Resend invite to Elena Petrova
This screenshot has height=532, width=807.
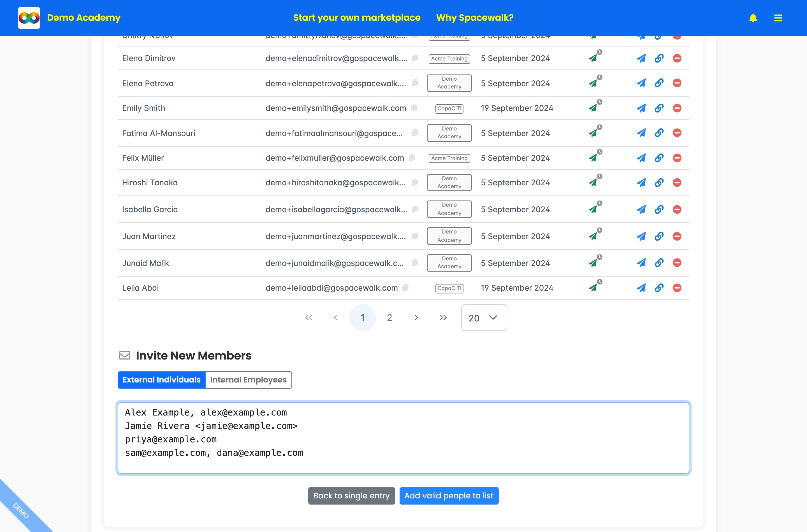point(641,83)
